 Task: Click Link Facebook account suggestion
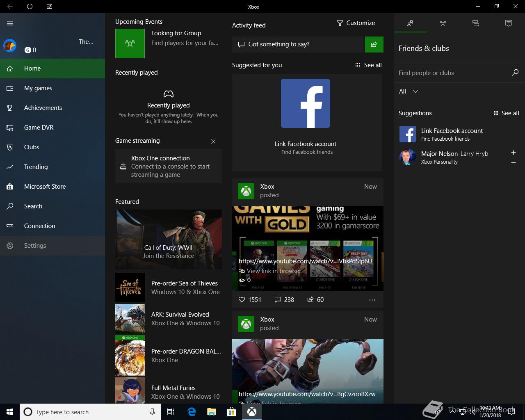459,134
